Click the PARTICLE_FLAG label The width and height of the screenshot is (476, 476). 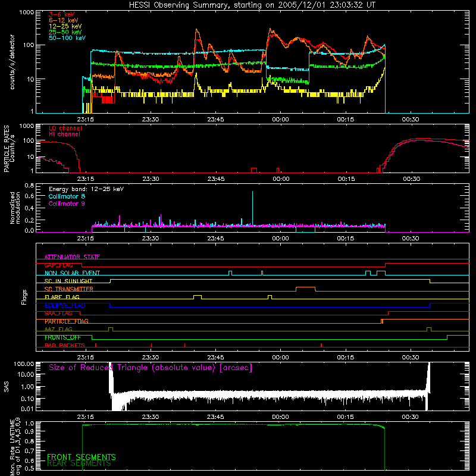click(67, 321)
